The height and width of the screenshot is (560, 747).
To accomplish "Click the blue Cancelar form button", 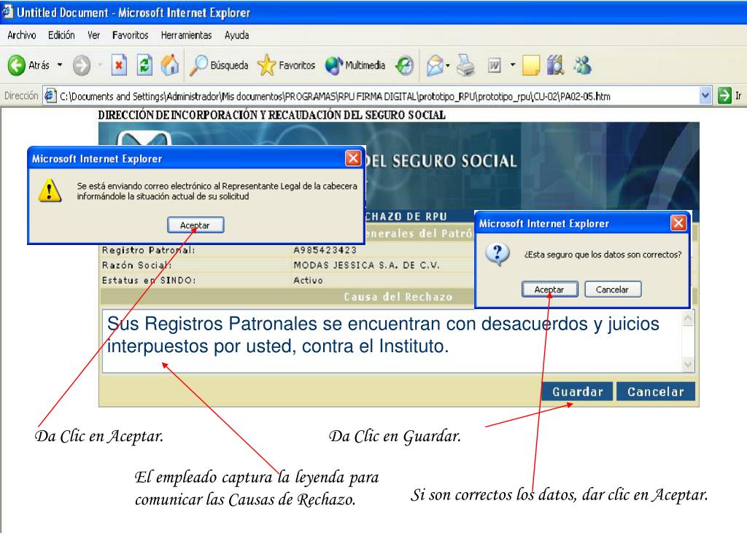I will (x=656, y=392).
